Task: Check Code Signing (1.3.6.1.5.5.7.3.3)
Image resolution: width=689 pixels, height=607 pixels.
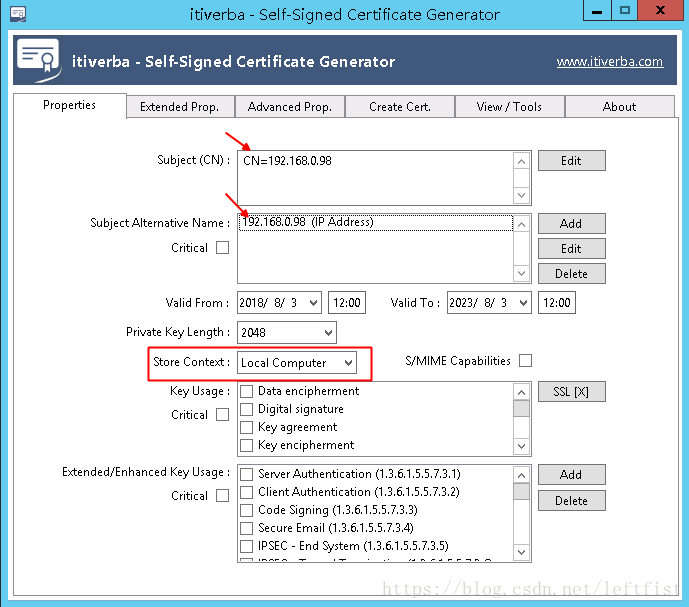Action: coord(247,510)
